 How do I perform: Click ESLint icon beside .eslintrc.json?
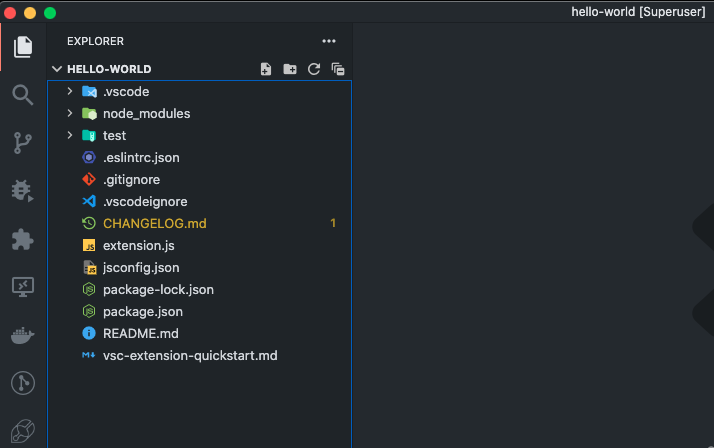[x=89, y=158]
